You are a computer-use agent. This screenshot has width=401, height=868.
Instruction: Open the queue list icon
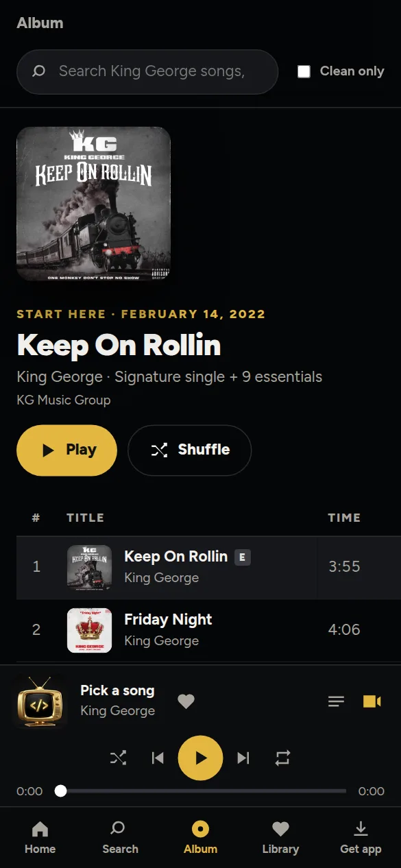(336, 701)
